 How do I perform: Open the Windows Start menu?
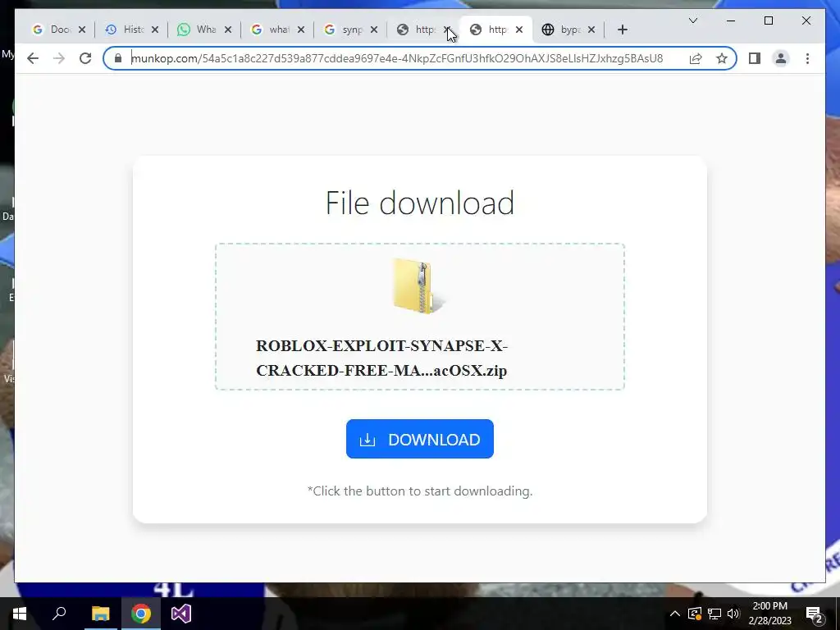[x=20, y=614]
